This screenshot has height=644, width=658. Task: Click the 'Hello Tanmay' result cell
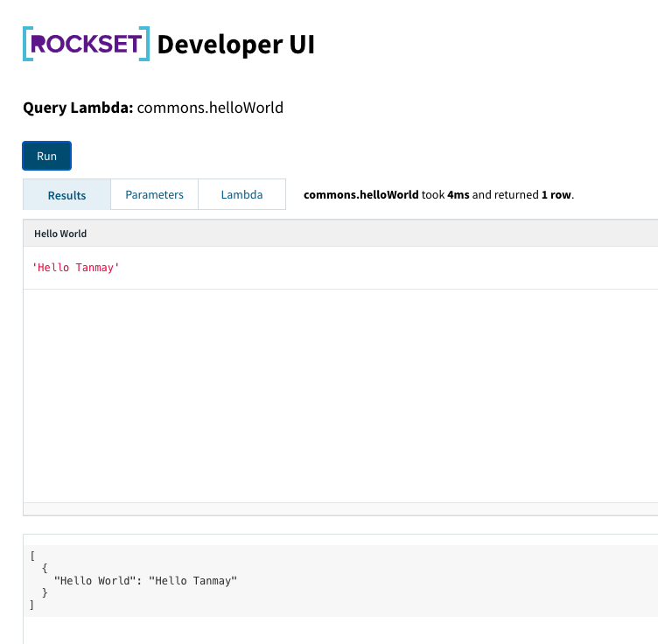click(76, 268)
